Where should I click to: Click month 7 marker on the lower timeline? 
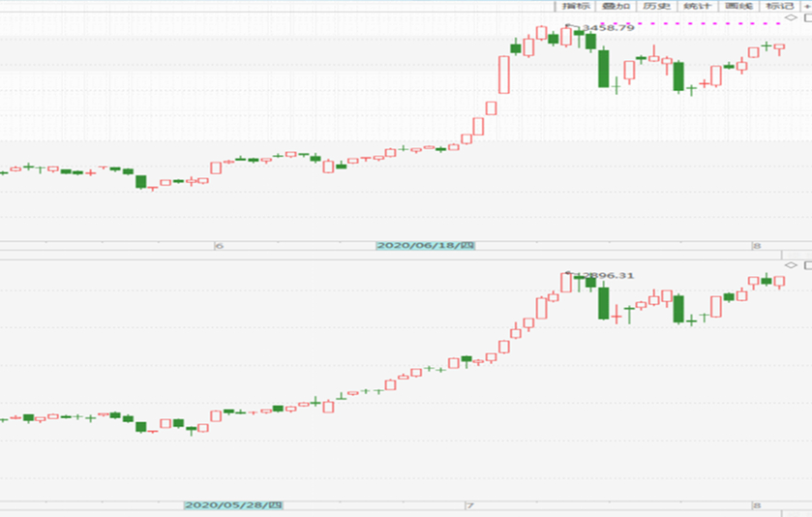coord(469,505)
